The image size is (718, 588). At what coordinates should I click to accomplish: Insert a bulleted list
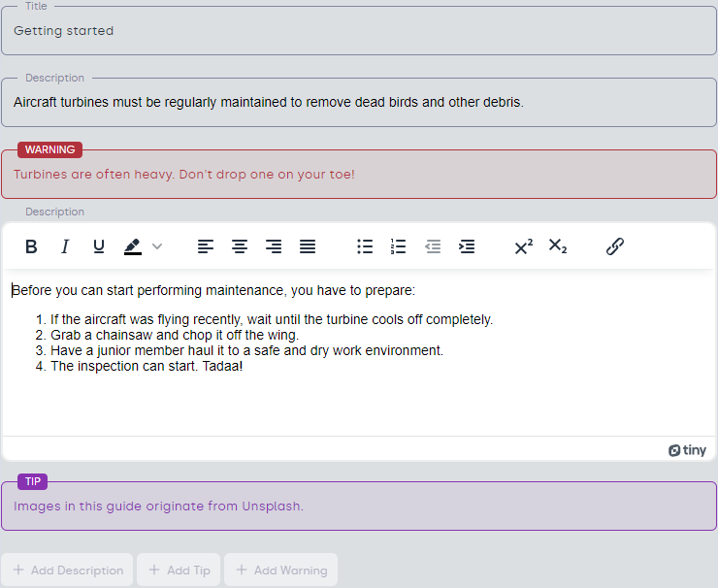tap(365, 246)
